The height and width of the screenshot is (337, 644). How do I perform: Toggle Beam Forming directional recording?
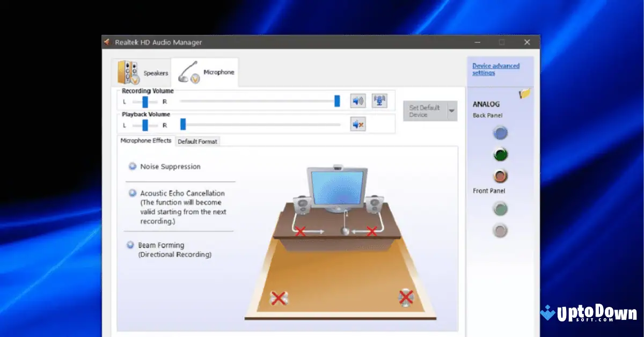tap(130, 245)
